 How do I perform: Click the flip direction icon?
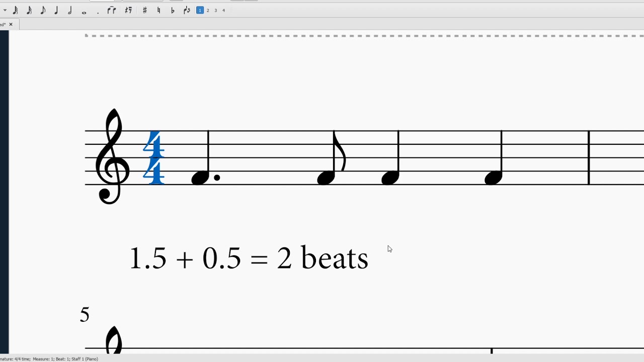[x=187, y=10]
